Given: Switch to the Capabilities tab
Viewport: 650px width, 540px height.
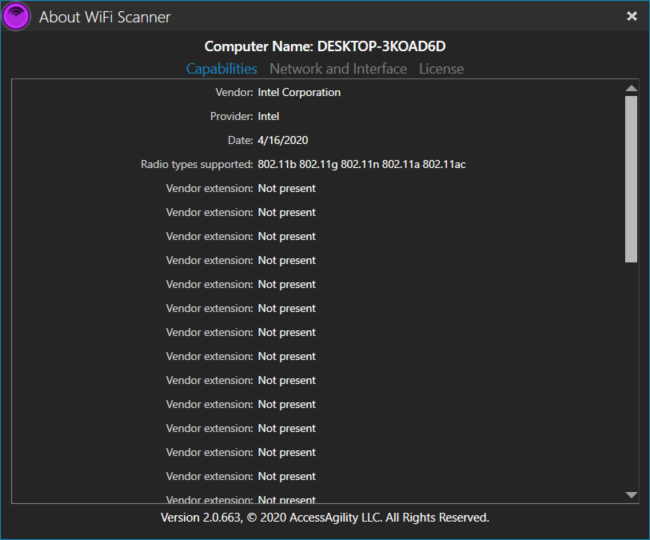Looking at the screenshot, I should tap(221, 69).
